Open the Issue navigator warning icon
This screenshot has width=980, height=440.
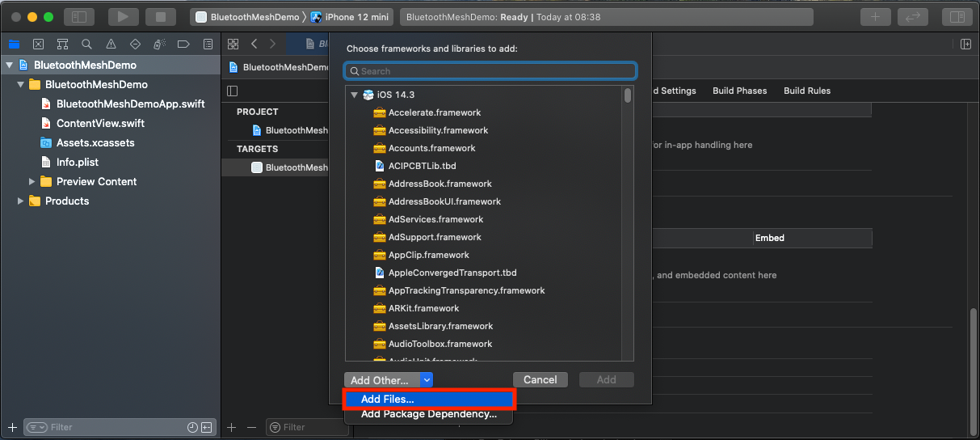(x=111, y=44)
